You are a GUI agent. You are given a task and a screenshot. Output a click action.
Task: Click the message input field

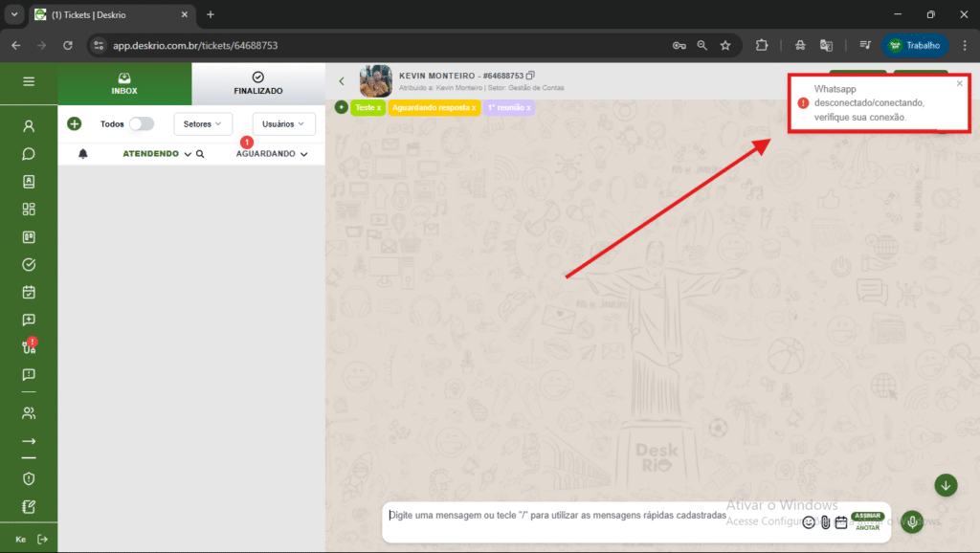(x=556, y=516)
